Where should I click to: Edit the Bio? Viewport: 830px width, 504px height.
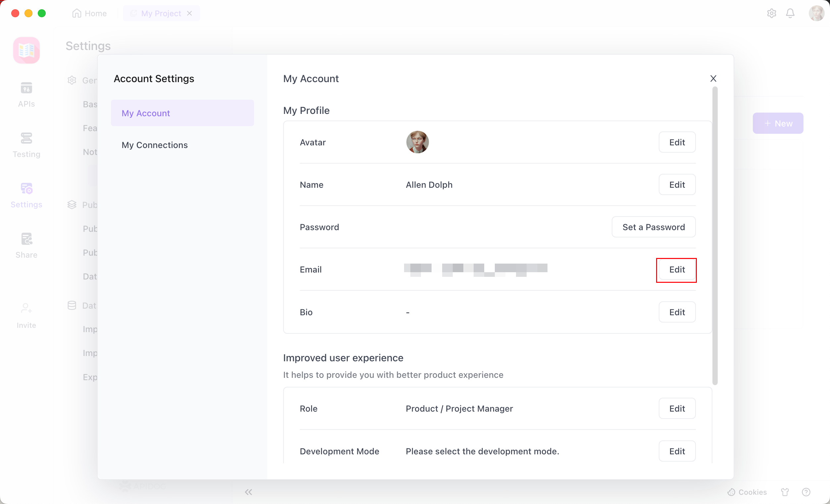[677, 312]
